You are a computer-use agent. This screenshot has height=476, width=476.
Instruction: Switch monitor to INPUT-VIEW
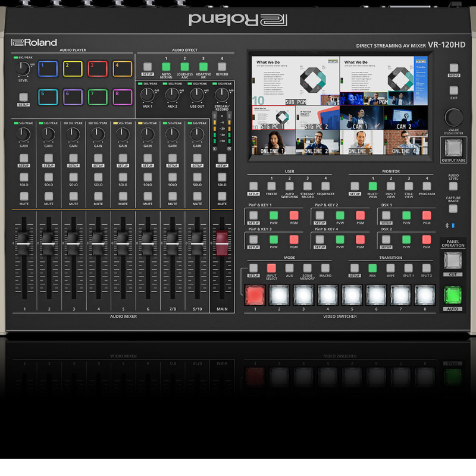click(390, 186)
